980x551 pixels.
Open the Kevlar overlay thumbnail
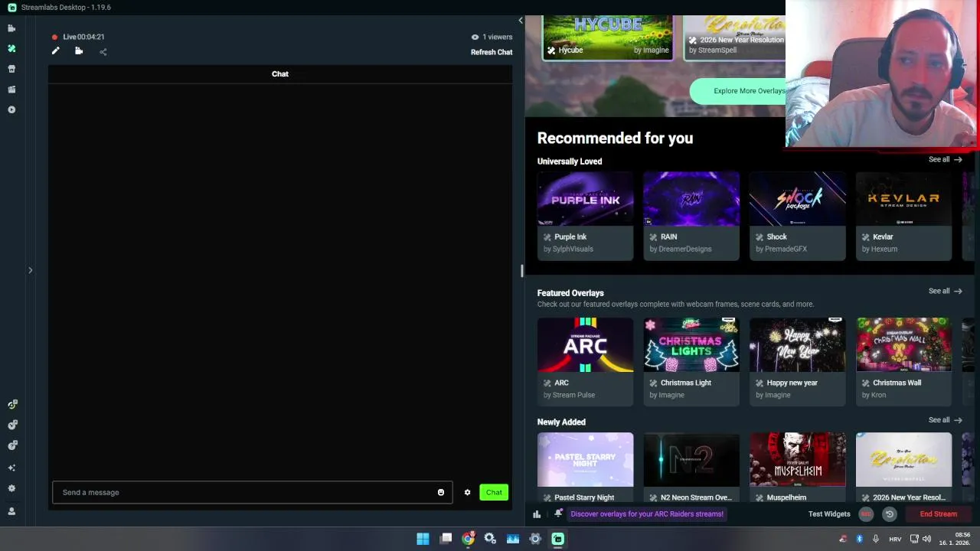pyautogui.click(x=904, y=199)
